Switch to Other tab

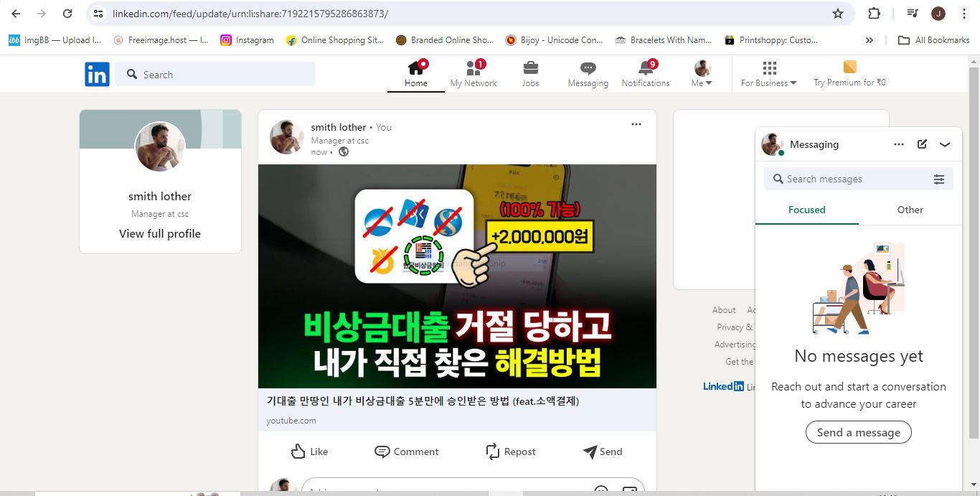(x=910, y=210)
